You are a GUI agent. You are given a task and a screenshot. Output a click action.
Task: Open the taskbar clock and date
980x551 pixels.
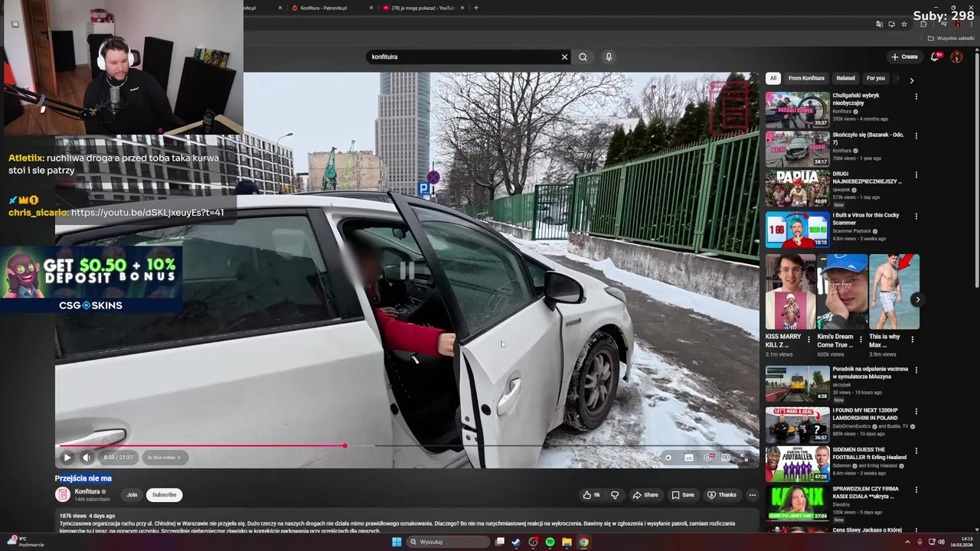click(962, 542)
